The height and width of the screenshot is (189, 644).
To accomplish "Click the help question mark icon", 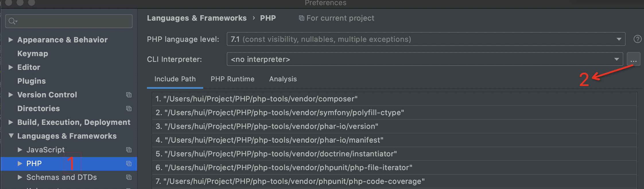I will [x=637, y=39].
